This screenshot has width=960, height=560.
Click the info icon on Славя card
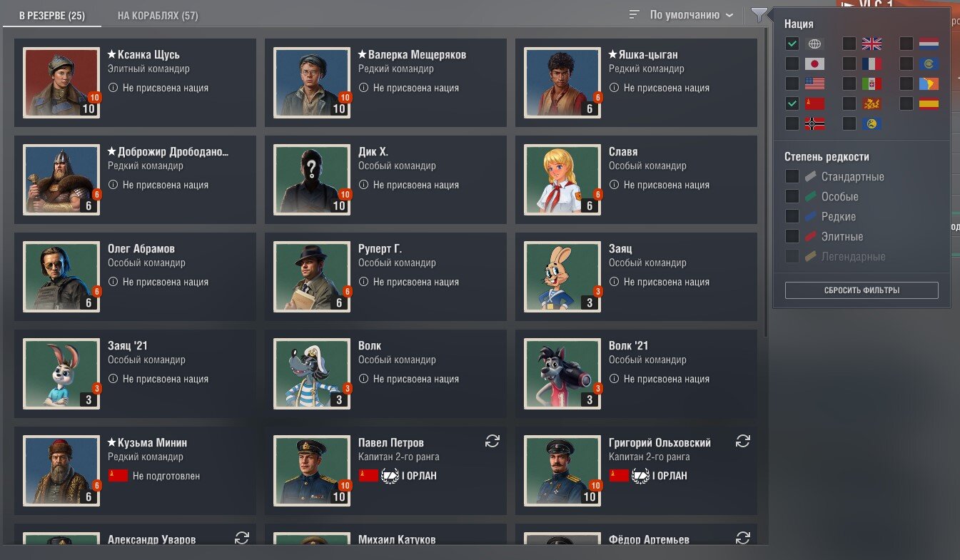click(x=614, y=185)
